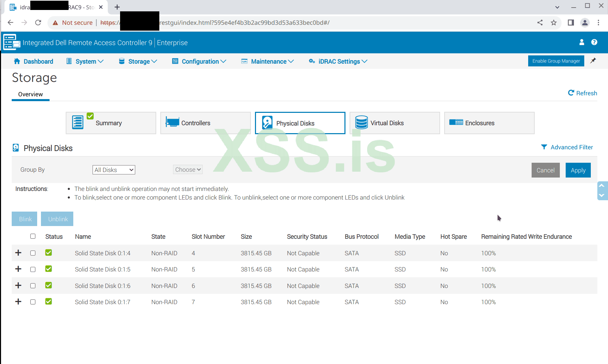Click the user profile icon in iDRAC header
Screen dimensions: 608x364
coord(582,42)
